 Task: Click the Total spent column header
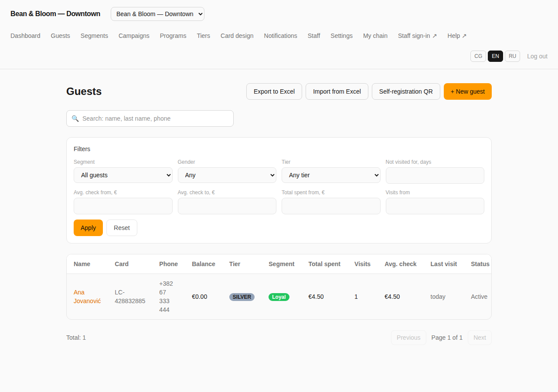tap(324, 264)
